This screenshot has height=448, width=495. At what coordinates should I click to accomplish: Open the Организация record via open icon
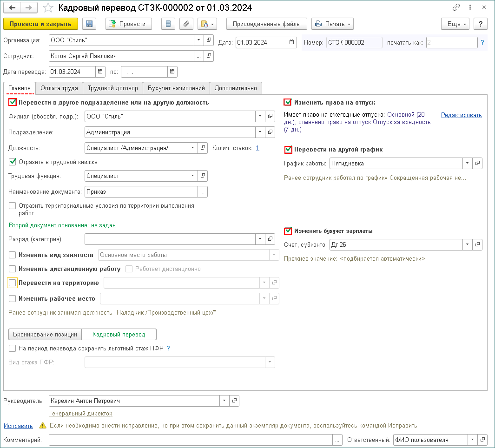(209, 40)
